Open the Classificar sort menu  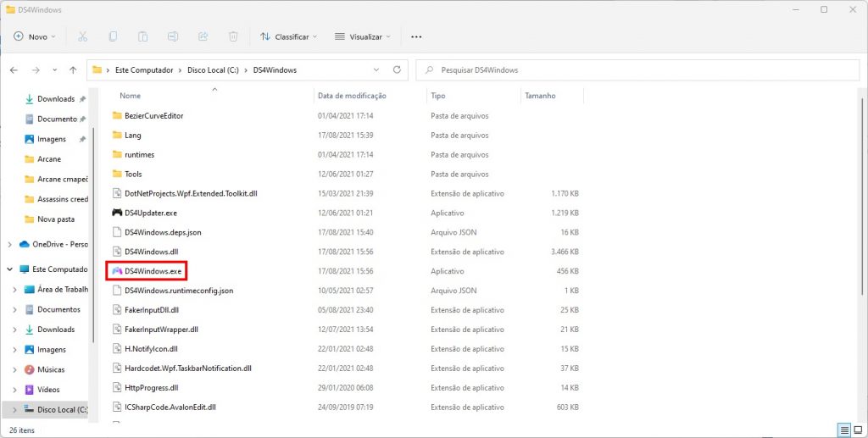(x=288, y=36)
